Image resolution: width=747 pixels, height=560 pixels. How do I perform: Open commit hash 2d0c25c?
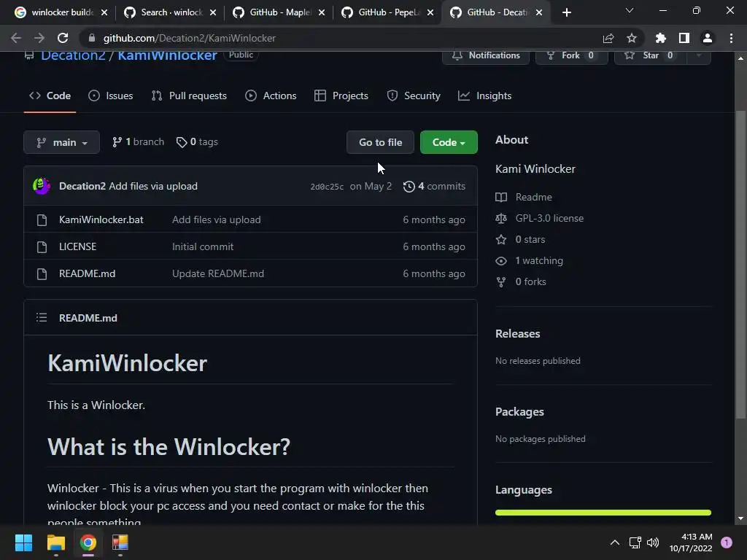pyautogui.click(x=327, y=187)
